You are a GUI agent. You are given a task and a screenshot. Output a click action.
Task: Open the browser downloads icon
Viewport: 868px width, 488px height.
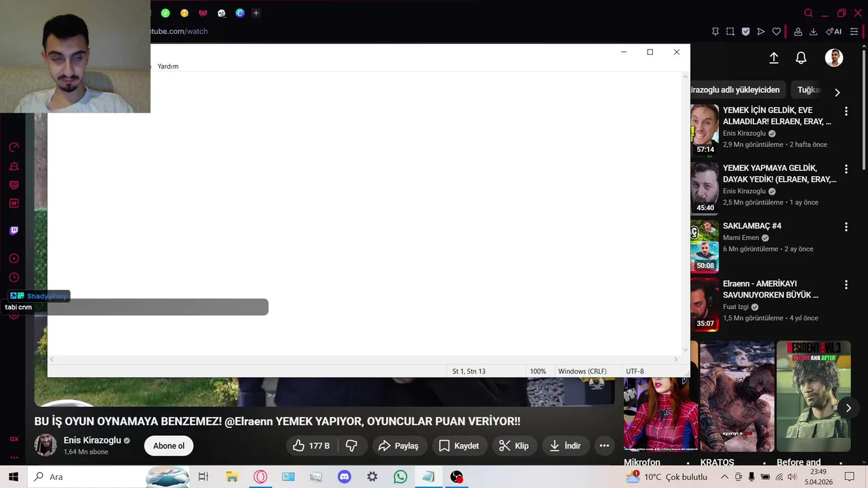813,31
